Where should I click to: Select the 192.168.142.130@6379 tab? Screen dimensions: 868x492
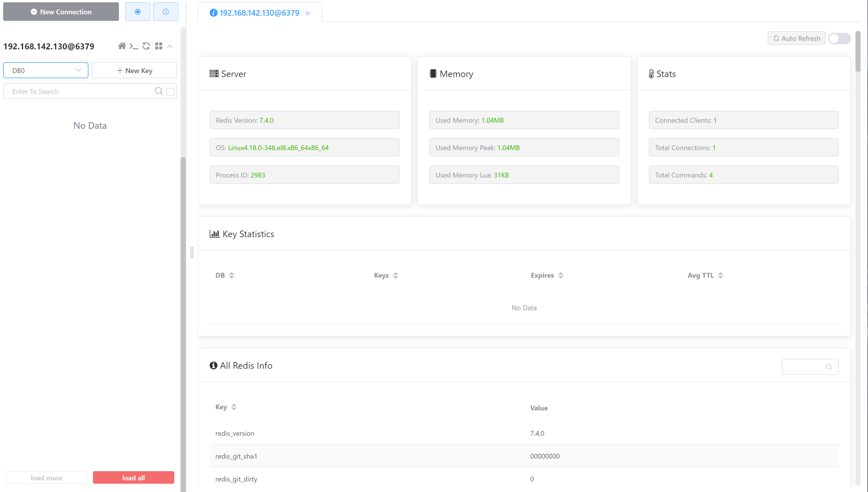pos(259,13)
